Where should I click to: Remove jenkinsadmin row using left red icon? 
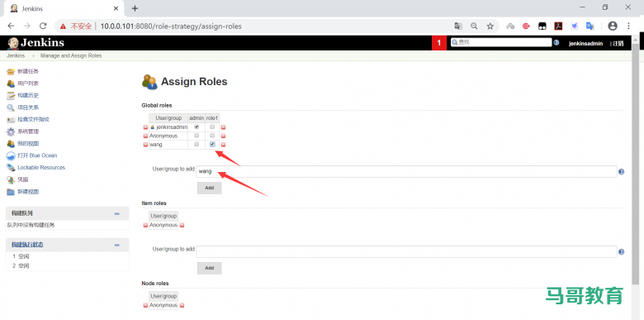(145, 127)
